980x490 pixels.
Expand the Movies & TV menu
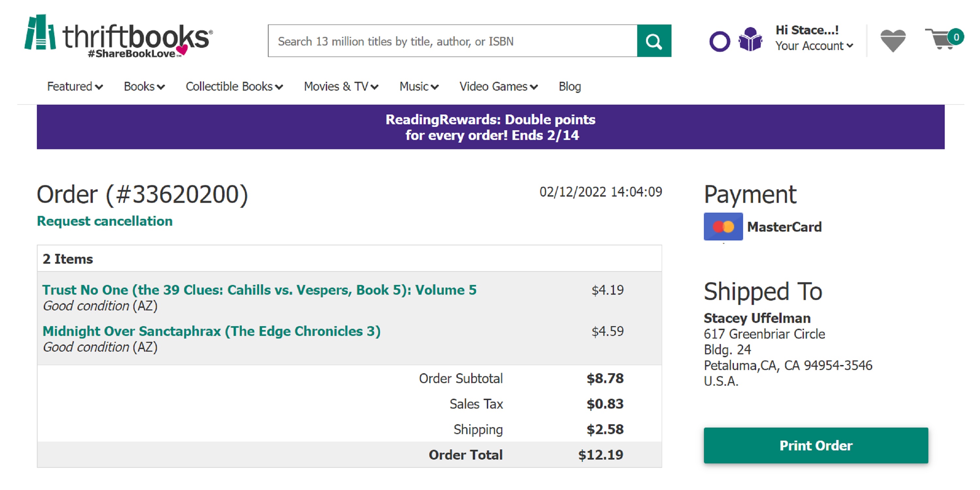341,86
